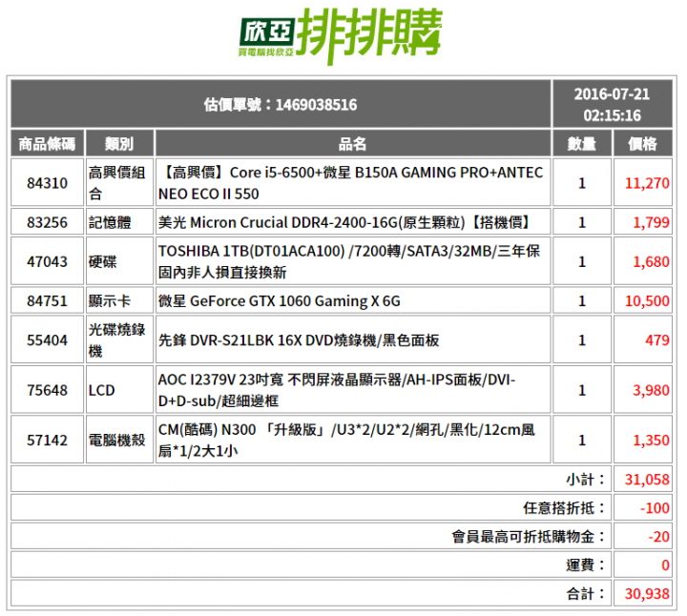Image resolution: width=687 pixels, height=616 pixels.
Task: Click price 479
Action: click(x=657, y=339)
